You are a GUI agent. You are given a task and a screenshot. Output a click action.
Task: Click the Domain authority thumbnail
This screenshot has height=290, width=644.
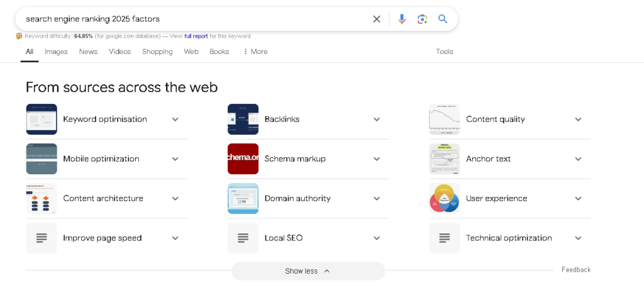[x=243, y=198]
